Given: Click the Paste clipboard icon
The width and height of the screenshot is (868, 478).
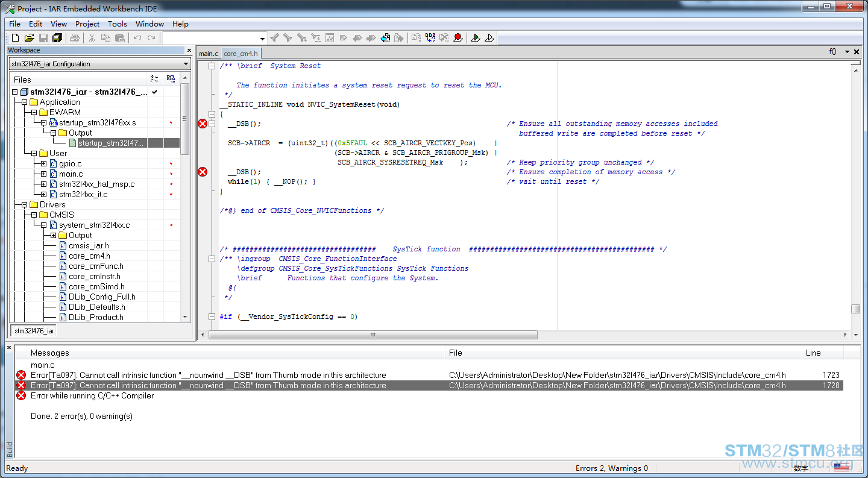Looking at the screenshot, I should tap(120, 38).
